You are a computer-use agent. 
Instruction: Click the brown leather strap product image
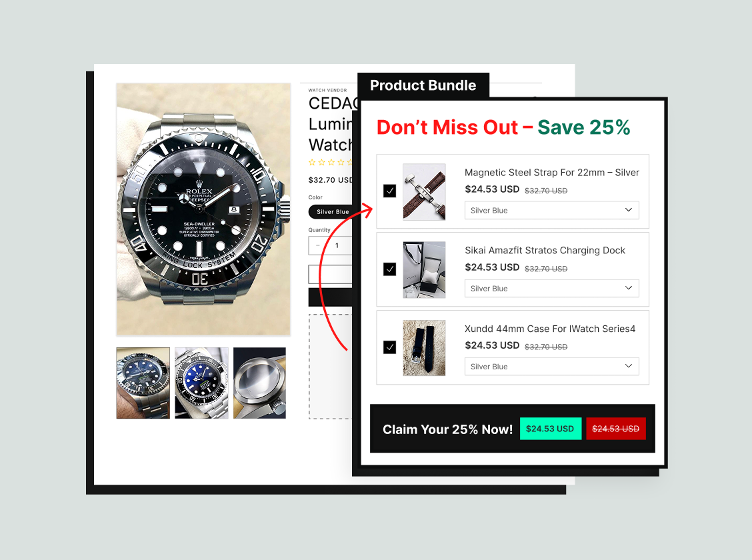(424, 192)
